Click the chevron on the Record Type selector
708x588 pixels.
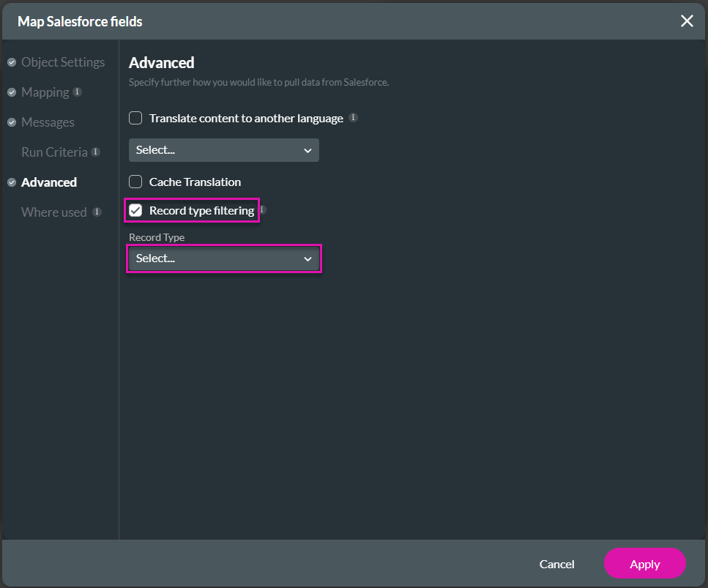coord(308,258)
